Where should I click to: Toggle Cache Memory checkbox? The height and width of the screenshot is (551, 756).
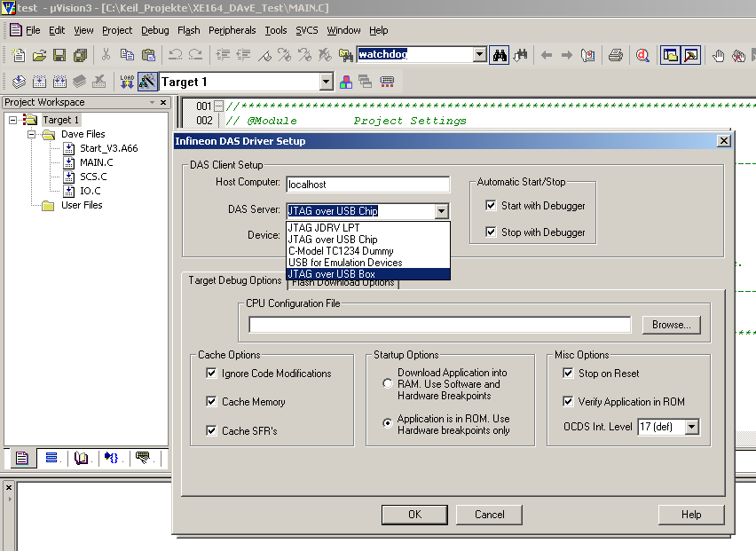[x=211, y=401]
